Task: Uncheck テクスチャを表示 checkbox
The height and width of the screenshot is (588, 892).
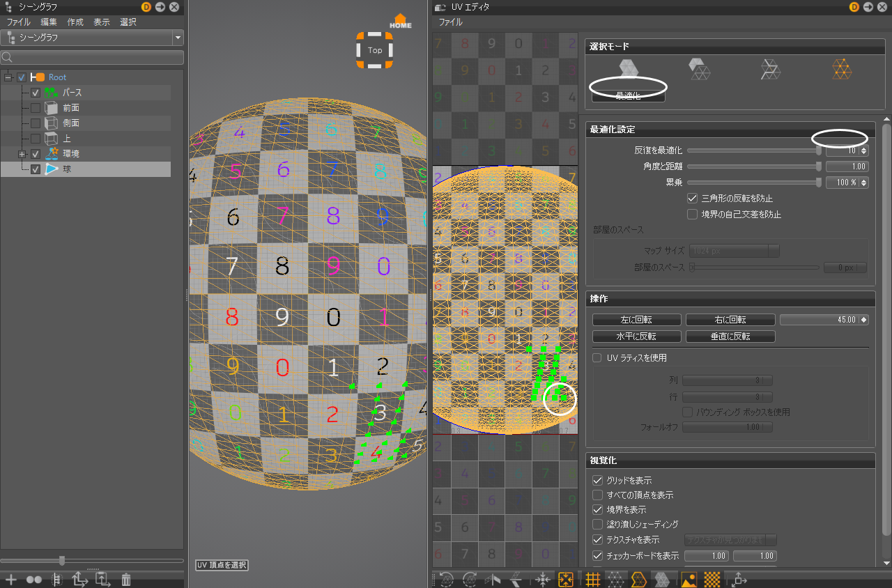Action: point(597,540)
